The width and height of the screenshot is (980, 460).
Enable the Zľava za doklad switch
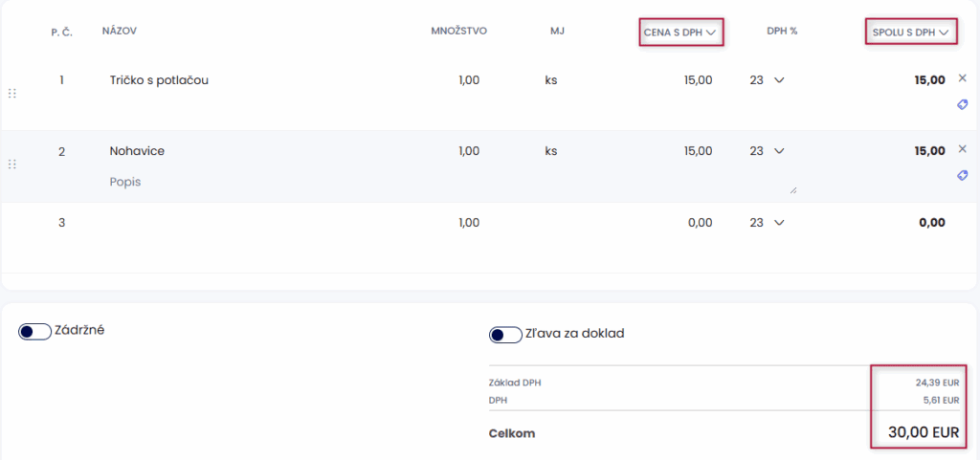click(504, 335)
